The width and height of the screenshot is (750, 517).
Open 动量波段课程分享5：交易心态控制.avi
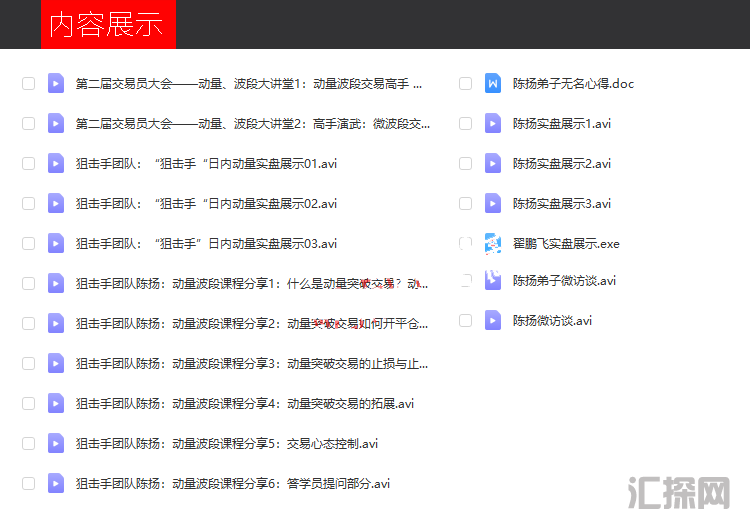point(227,443)
